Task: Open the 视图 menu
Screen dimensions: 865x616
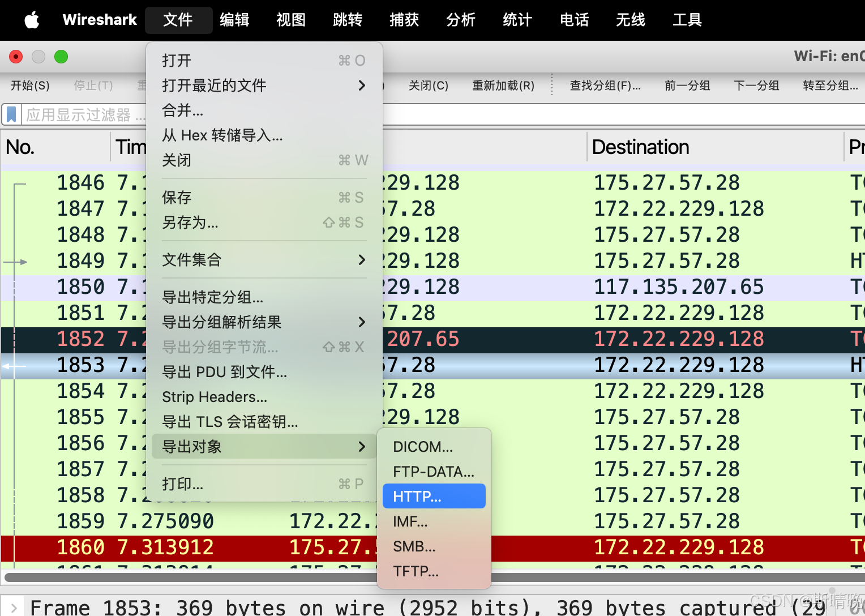Action: coord(291,20)
